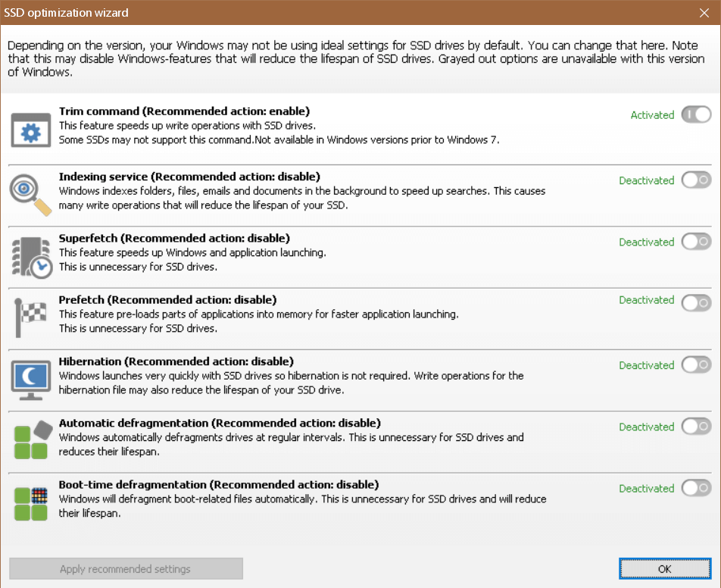
Task: Click the Indexing service magnifier eye icon
Action: (x=30, y=195)
